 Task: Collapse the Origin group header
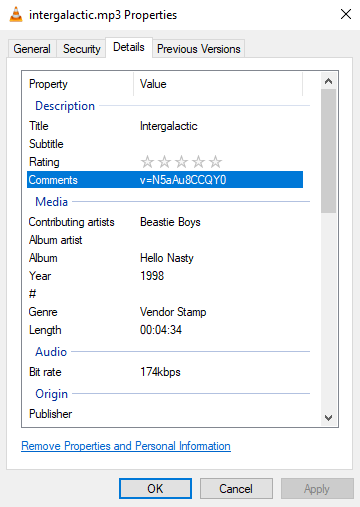[x=52, y=394]
